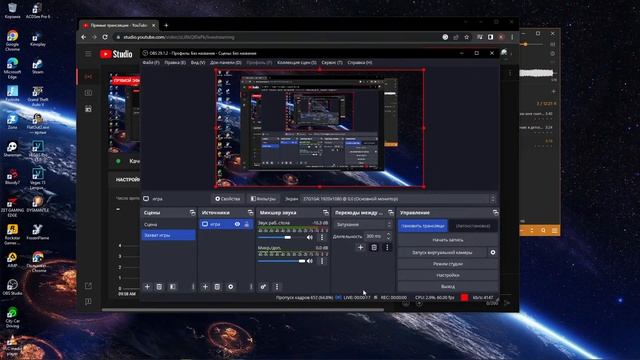Undock the Audio Mixer panel
The image size is (640, 360).
pyautogui.click(x=325, y=213)
